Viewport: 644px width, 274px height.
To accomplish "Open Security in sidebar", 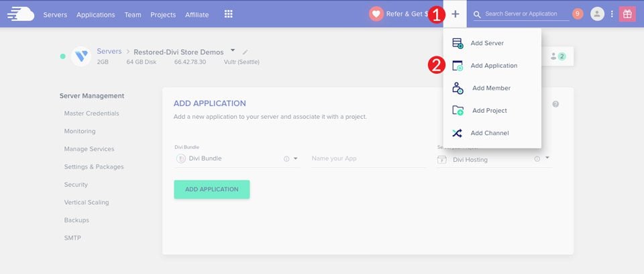I will coord(76,184).
